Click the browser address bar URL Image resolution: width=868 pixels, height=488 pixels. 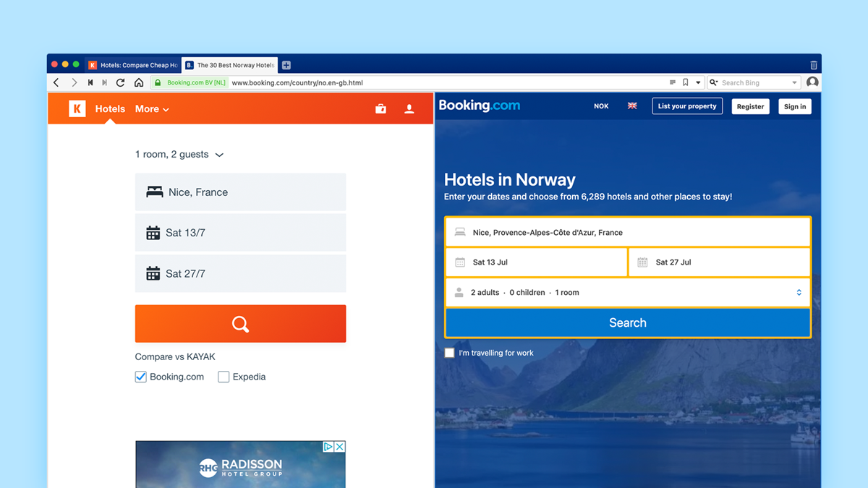(297, 83)
